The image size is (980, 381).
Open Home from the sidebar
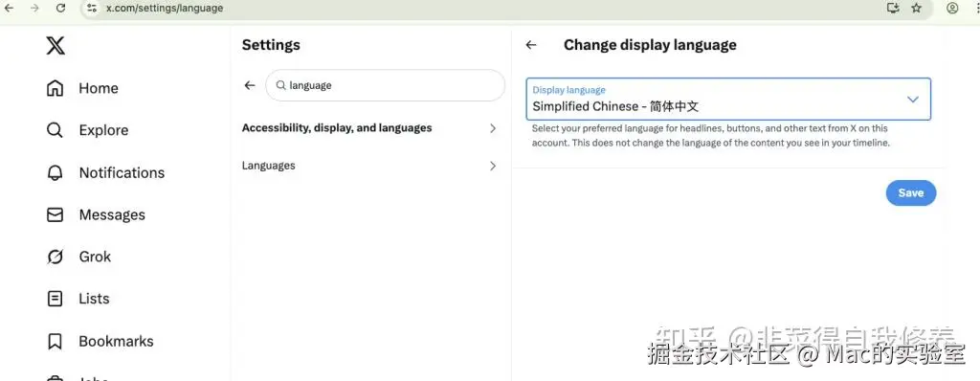click(x=82, y=88)
